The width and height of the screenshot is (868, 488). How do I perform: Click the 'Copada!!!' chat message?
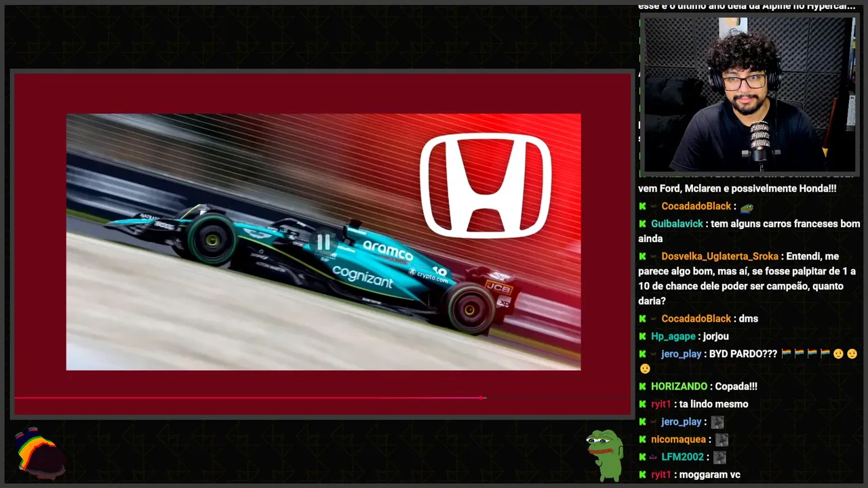click(x=735, y=386)
